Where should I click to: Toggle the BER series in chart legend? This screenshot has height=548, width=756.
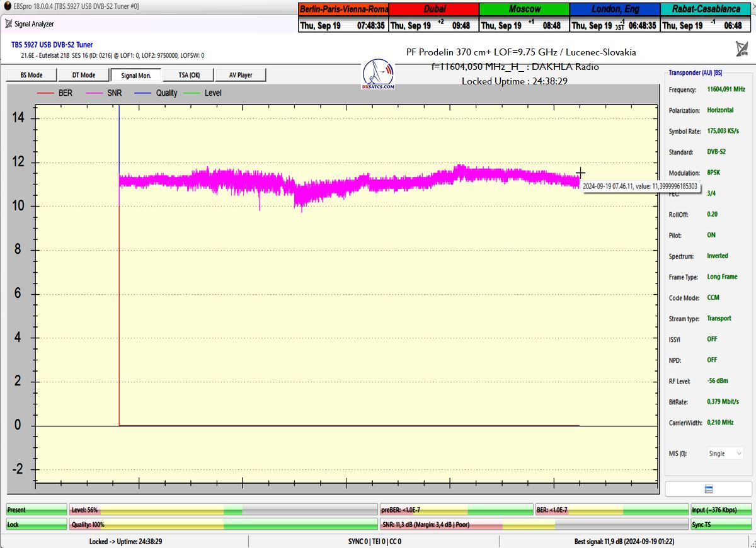pos(56,93)
